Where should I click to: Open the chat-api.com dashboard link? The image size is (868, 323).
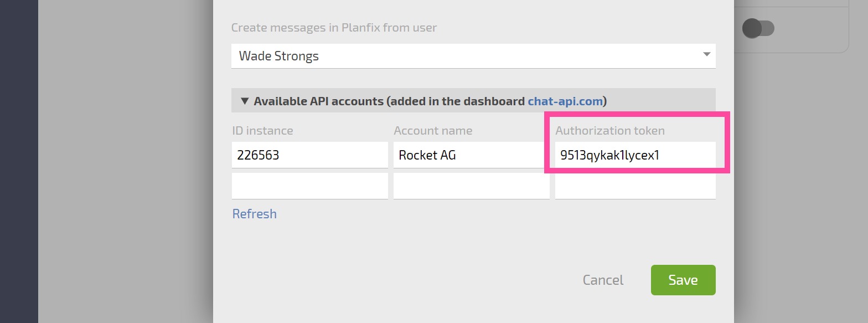click(x=565, y=101)
